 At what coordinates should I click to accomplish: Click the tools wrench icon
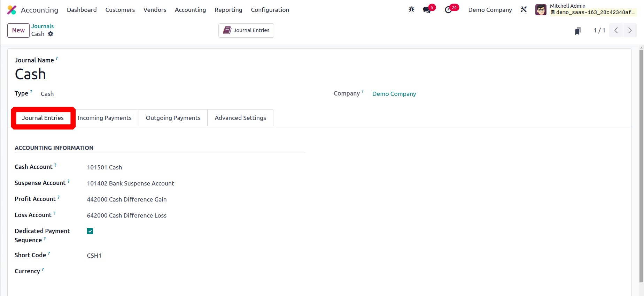pyautogui.click(x=523, y=10)
